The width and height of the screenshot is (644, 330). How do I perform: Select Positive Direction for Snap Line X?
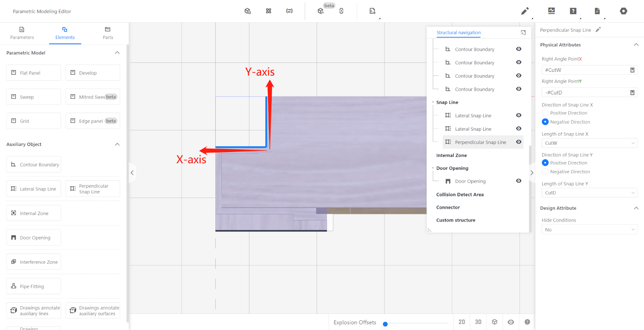[x=545, y=113]
